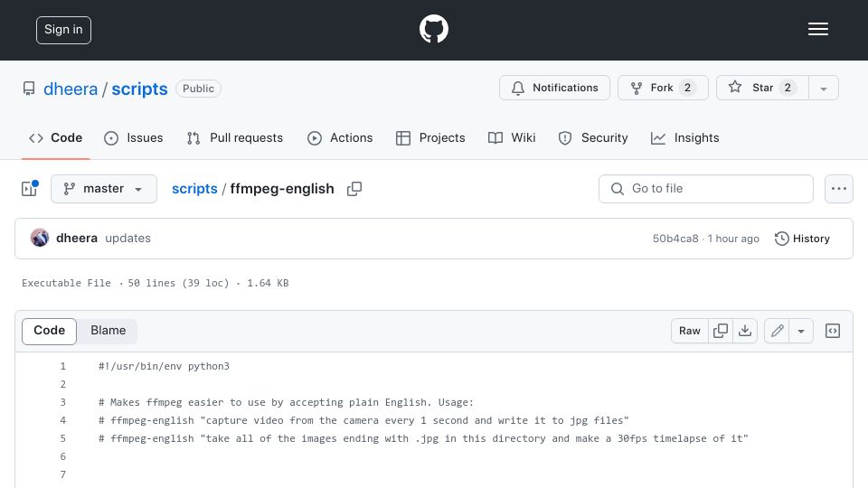Click the 'Makes ffmpeg easier to use' comment
This screenshot has height=488, width=868.
[286, 402]
